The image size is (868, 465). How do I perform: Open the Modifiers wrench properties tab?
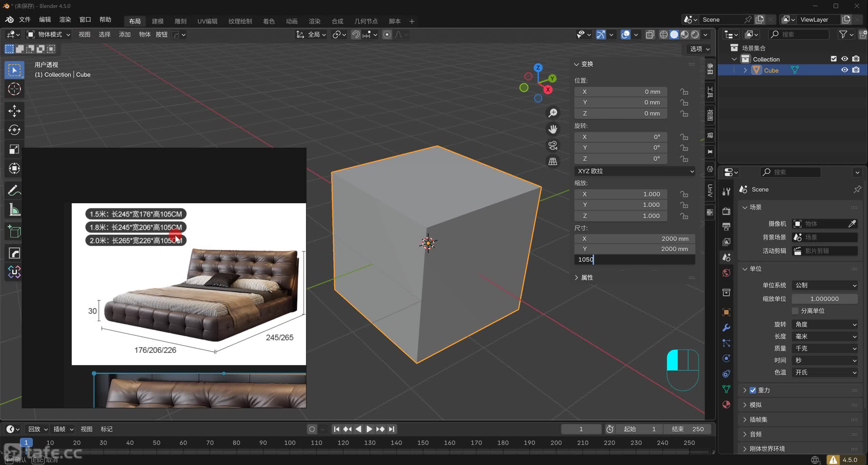coord(726,328)
